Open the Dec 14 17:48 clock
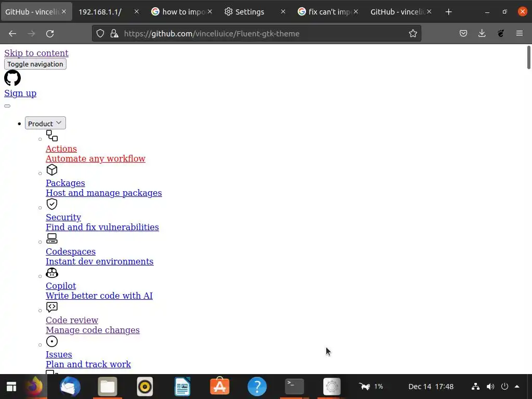Screen dimensions: 532x399 point(431,387)
